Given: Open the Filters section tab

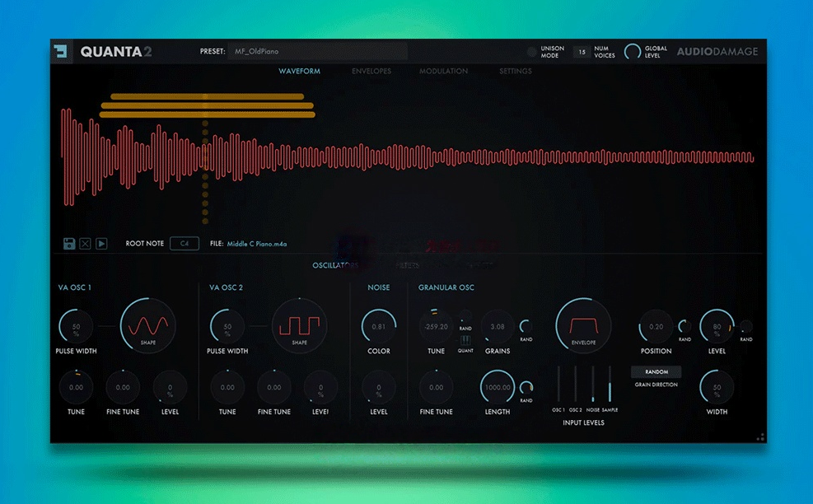Looking at the screenshot, I should click(x=407, y=265).
